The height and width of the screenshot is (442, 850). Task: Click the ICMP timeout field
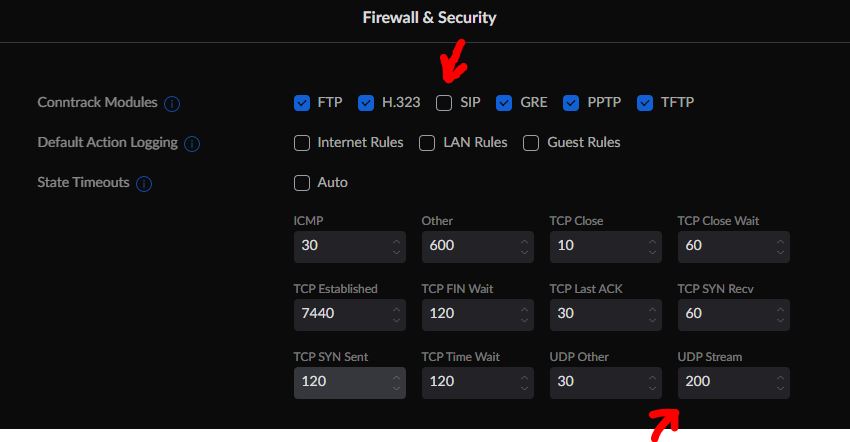pyautogui.click(x=340, y=246)
